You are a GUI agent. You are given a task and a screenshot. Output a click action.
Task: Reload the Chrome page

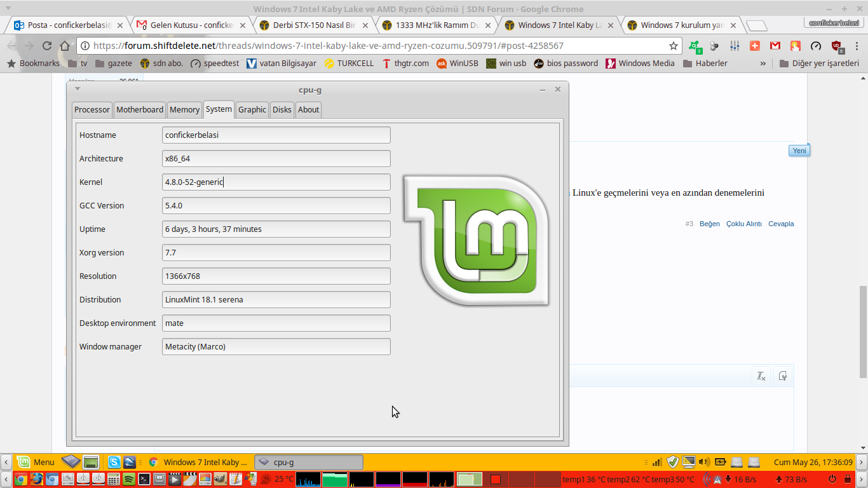pyautogui.click(x=46, y=46)
